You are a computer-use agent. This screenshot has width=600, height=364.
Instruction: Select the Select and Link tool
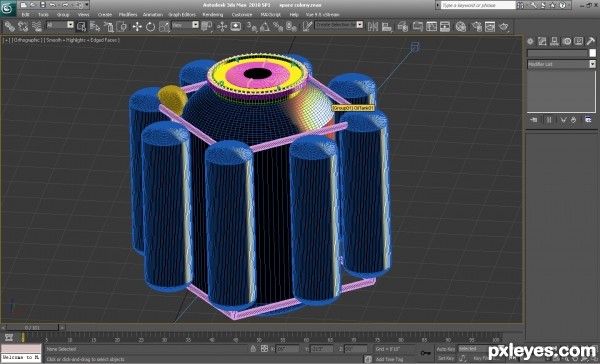point(10,26)
